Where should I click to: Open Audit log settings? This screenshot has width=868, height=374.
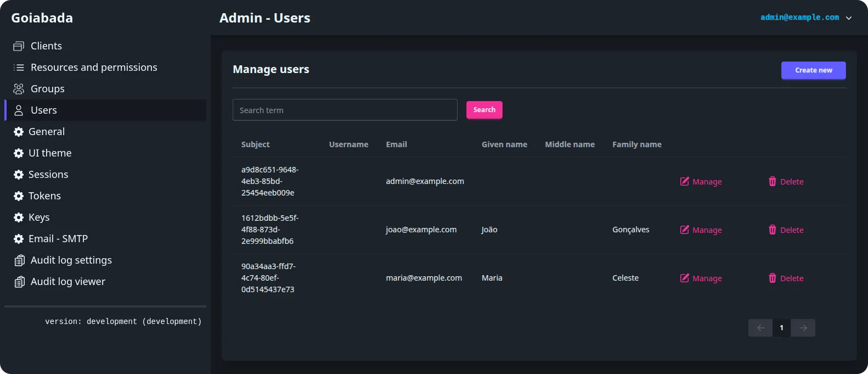[x=105, y=260]
